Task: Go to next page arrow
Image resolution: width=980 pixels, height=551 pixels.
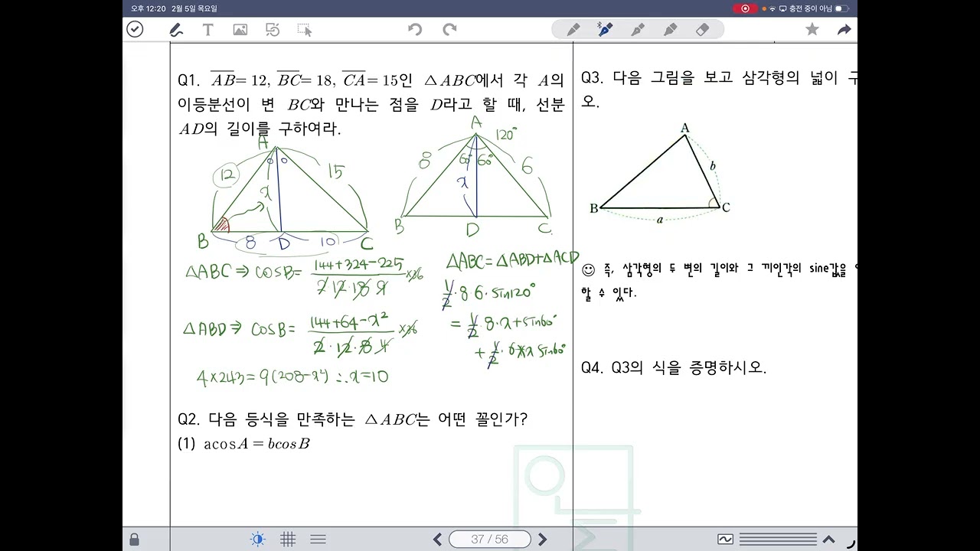Action: (x=542, y=540)
